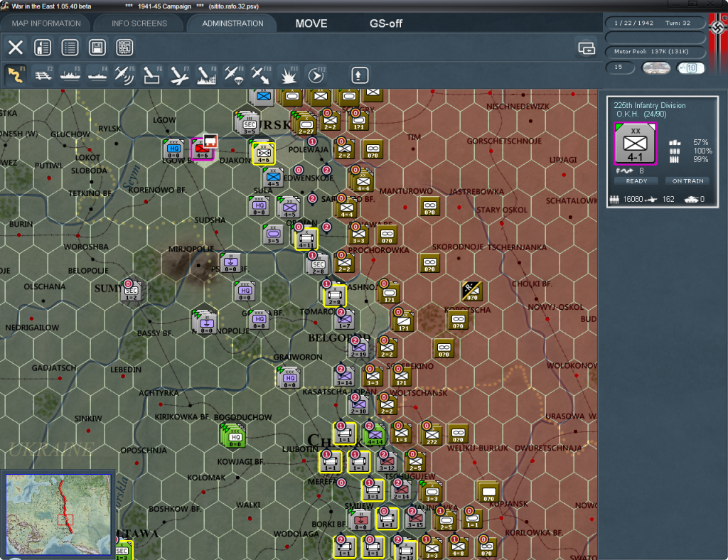
Task: Select the F8 bomb city icon
Action: (x=206, y=75)
